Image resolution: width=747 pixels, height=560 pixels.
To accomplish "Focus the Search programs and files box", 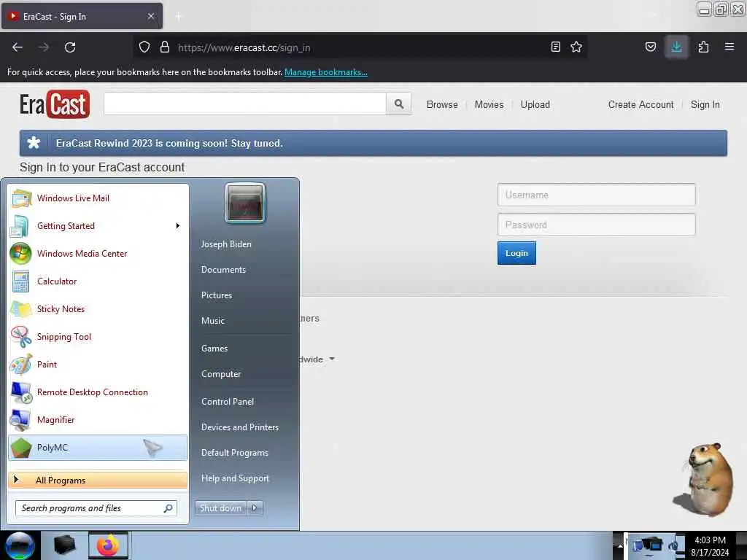I will (x=96, y=508).
